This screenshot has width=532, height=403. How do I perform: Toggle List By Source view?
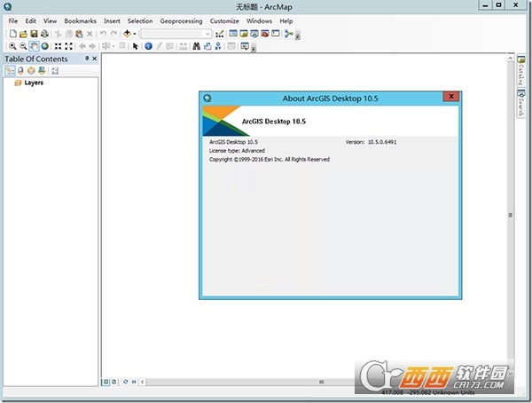click(x=20, y=71)
